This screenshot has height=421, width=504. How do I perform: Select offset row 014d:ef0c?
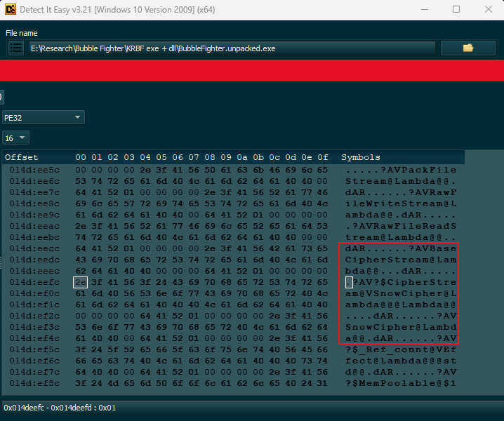(x=34, y=293)
